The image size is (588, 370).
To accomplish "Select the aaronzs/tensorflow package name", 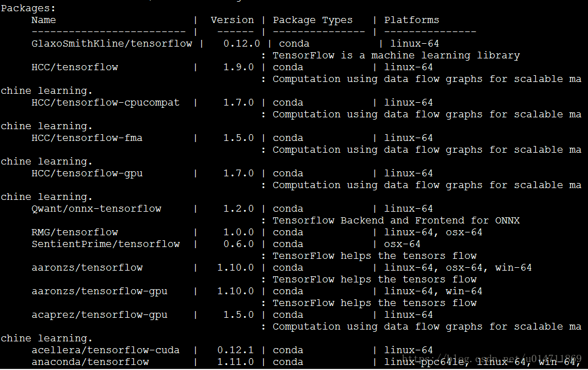I will tap(87, 267).
